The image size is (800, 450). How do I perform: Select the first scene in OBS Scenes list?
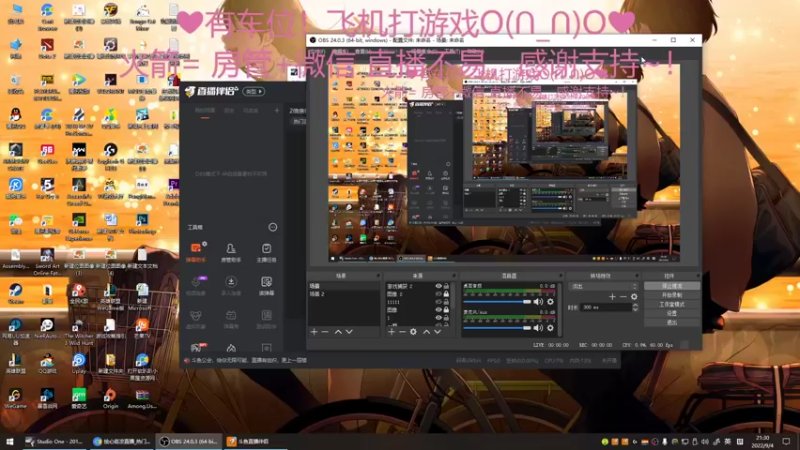(342, 286)
